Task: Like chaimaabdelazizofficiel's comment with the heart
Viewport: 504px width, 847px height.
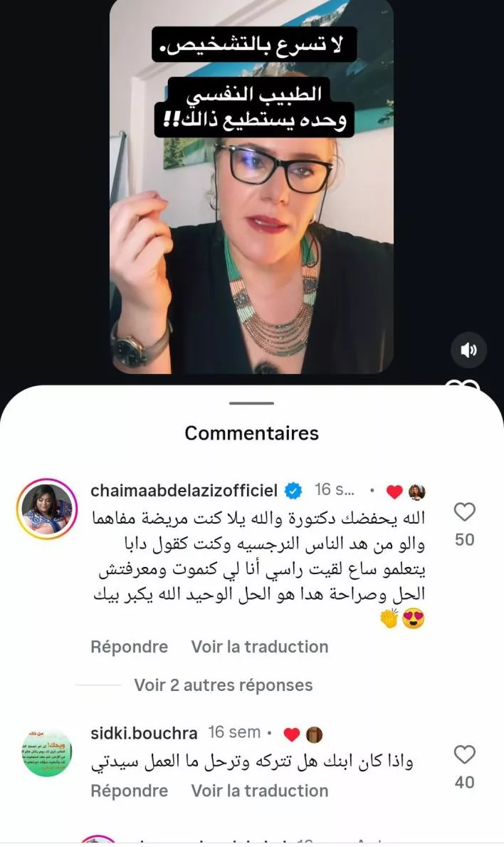Action: 464,511
